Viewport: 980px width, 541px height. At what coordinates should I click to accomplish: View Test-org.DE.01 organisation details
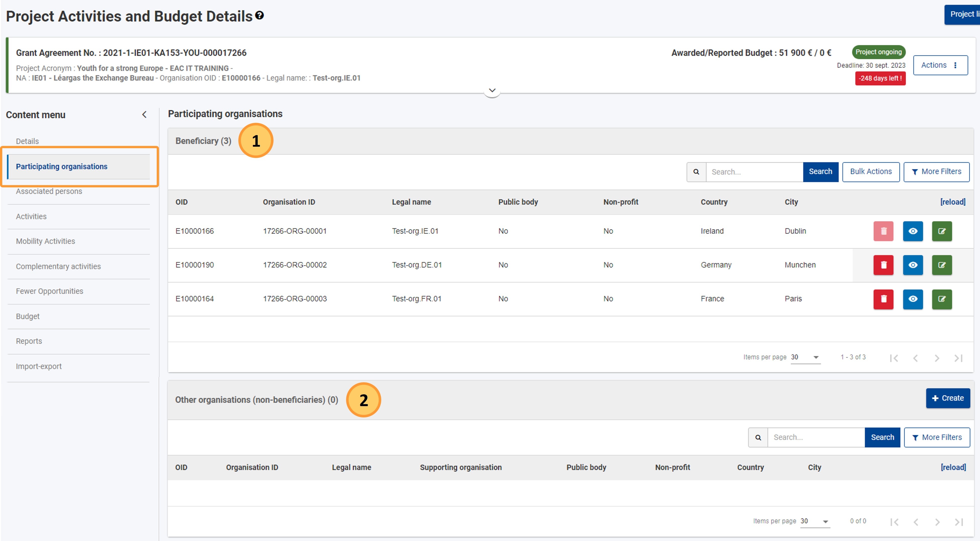(913, 265)
